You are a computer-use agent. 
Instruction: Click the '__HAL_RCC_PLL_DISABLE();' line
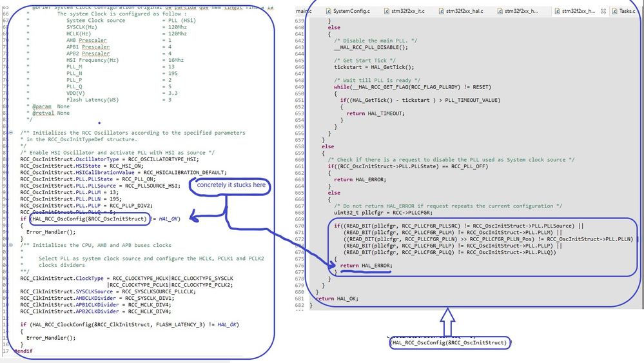371,47
